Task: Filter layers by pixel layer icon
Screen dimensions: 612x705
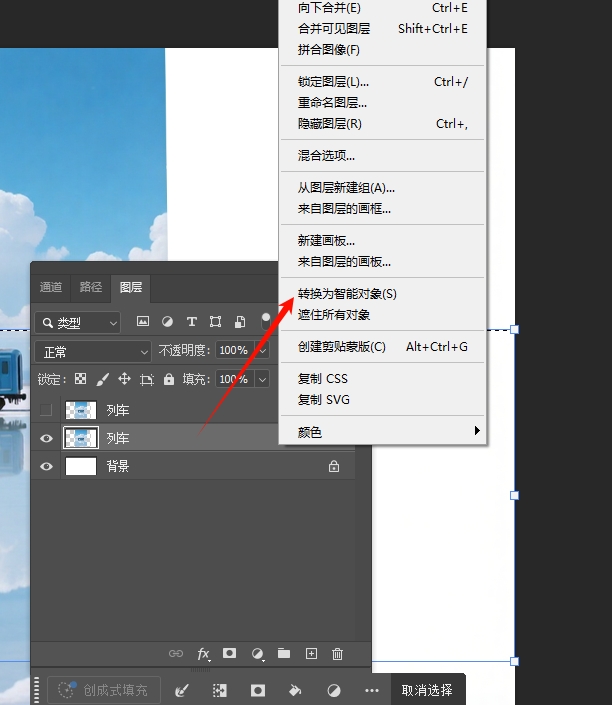Action: (143, 321)
